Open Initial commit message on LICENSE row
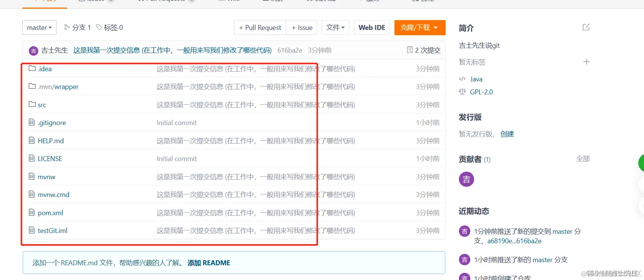 (177, 159)
